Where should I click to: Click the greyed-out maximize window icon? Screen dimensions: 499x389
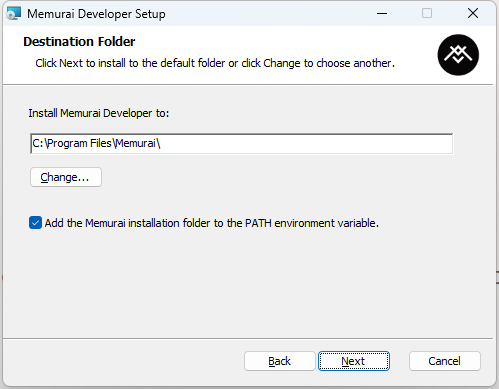coord(427,13)
